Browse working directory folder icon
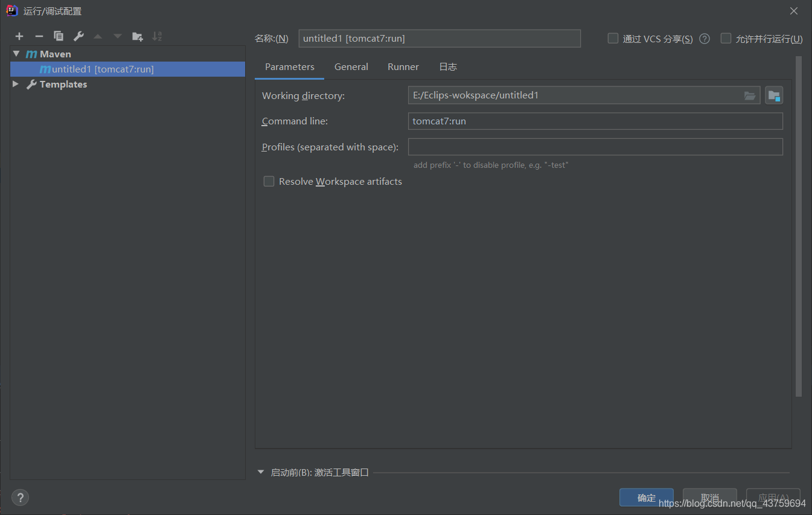Screen dimensions: 812x515 tap(750, 95)
